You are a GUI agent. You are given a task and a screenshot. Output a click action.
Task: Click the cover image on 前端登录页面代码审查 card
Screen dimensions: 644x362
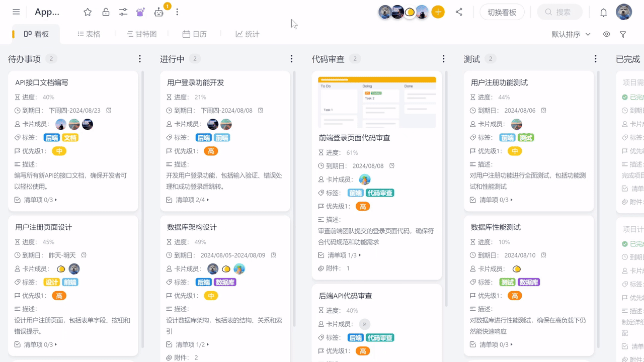click(377, 102)
